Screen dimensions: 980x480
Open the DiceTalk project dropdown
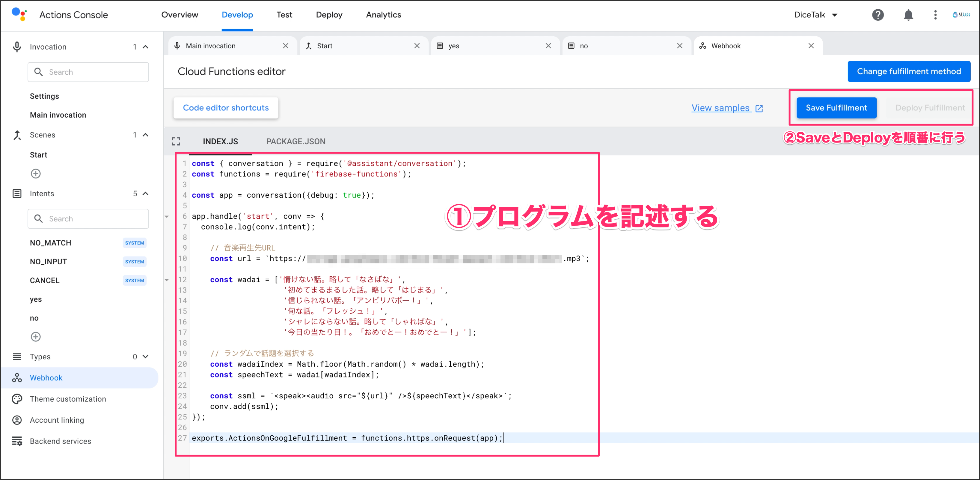pyautogui.click(x=816, y=15)
